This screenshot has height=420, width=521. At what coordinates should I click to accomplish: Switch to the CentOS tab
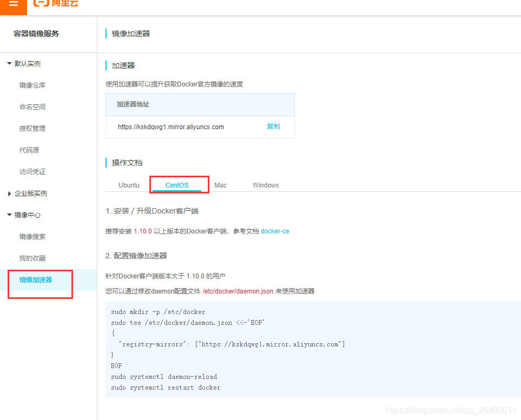177,185
